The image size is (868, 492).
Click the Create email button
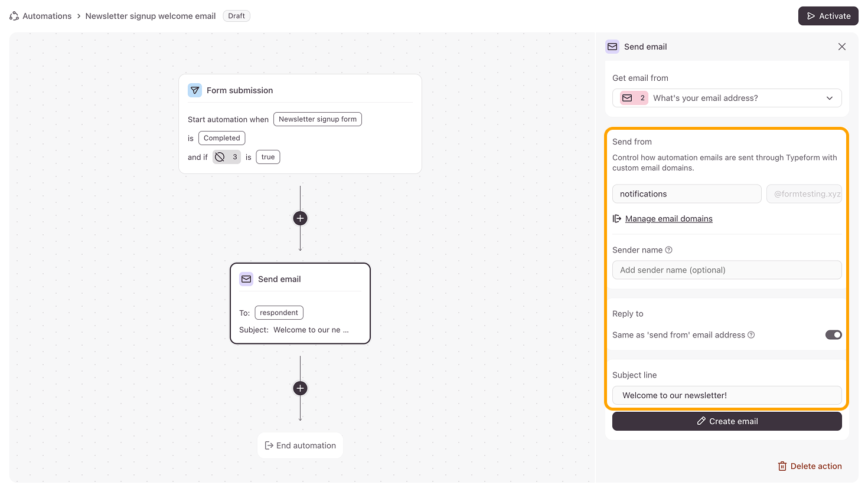[727, 421]
